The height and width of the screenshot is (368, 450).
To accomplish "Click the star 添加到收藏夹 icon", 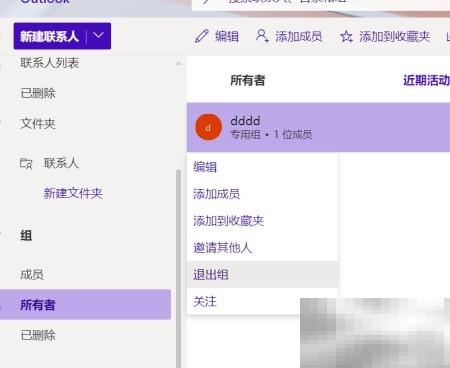I will coord(346,36).
